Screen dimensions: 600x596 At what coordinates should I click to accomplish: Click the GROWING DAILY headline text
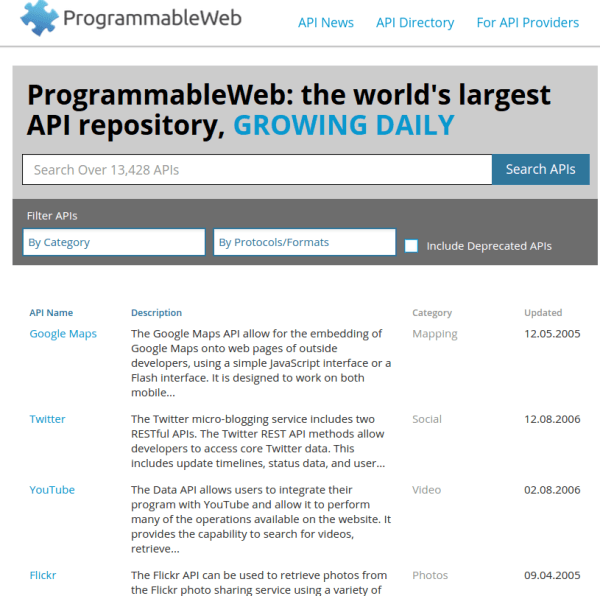(x=344, y=125)
